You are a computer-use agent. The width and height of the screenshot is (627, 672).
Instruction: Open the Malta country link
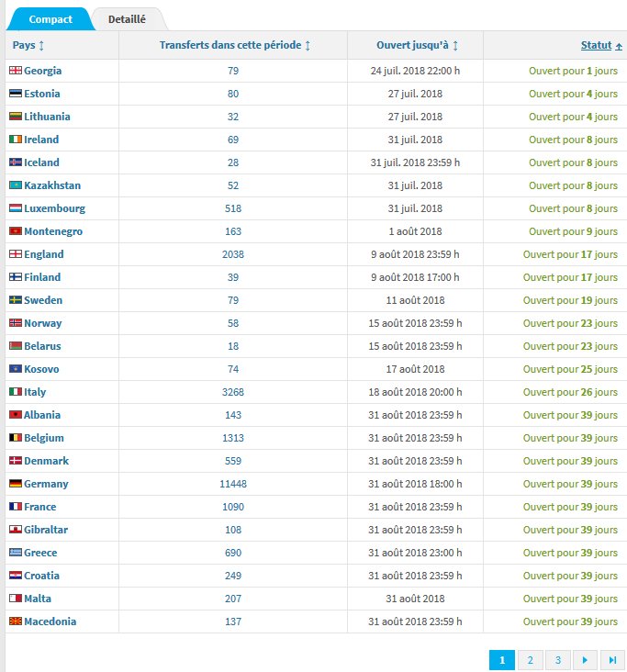click(38, 599)
